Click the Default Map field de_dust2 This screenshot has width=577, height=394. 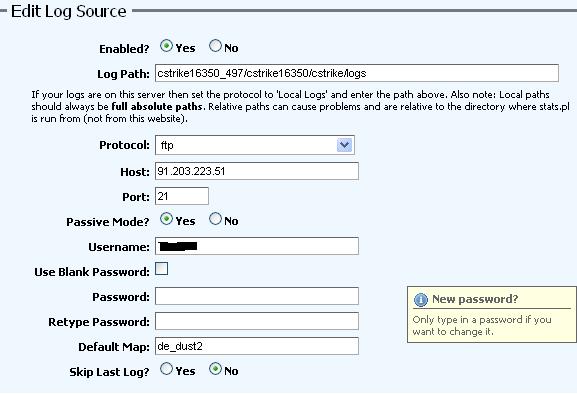click(256, 346)
